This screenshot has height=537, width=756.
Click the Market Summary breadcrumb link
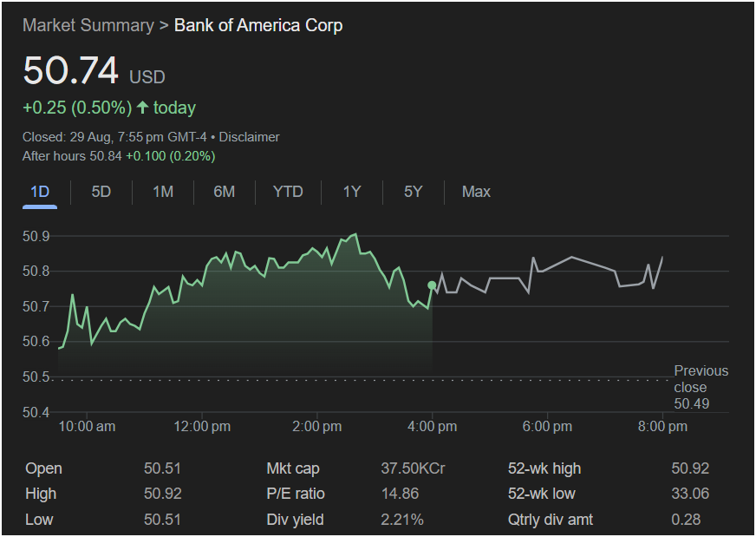(88, 25)
